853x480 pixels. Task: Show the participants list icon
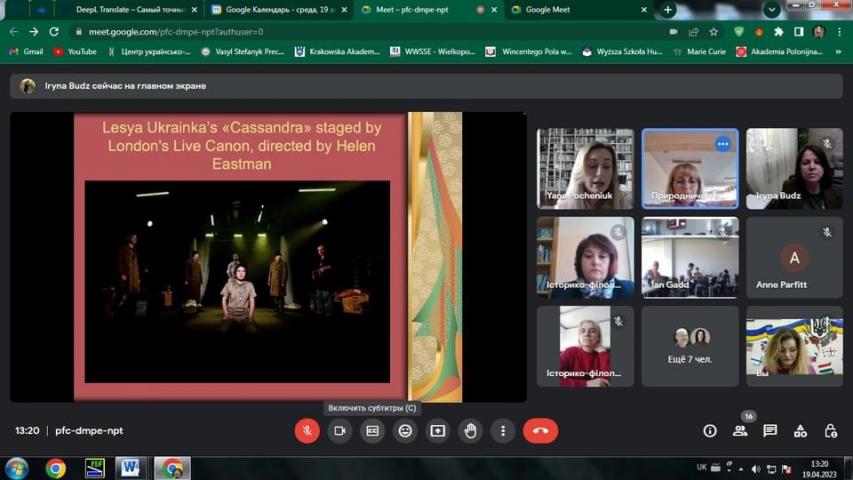pyautogui.click(x=740, y=431)
